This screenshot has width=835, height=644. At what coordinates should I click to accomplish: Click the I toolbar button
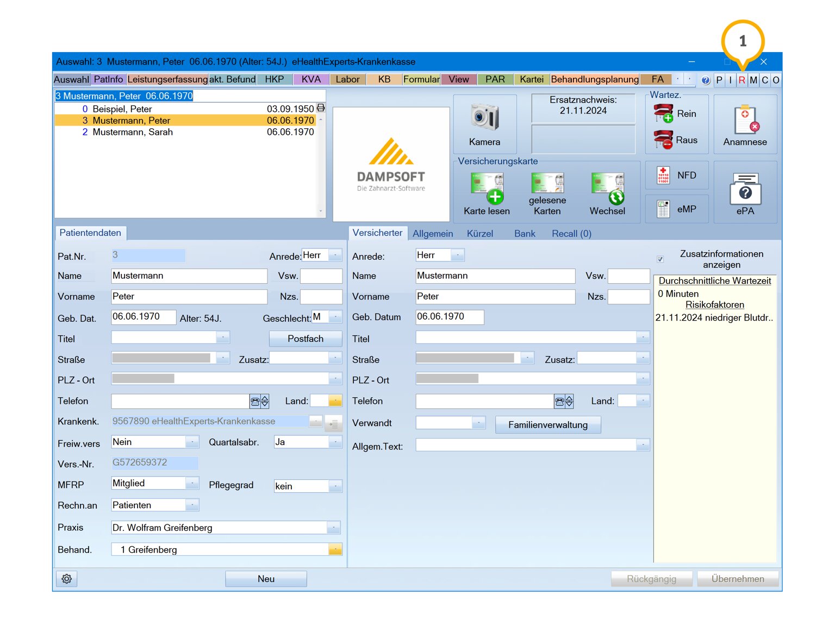click(730, 80)
